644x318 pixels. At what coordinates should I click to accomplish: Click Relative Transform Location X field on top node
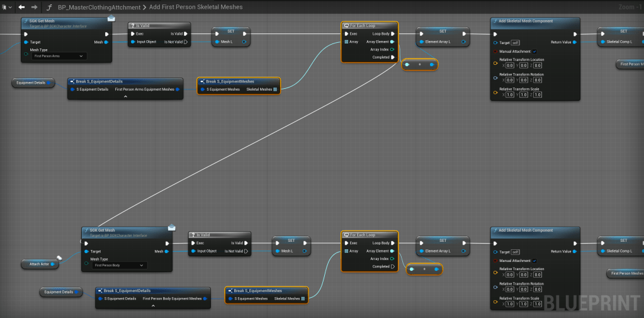(510, 65)
